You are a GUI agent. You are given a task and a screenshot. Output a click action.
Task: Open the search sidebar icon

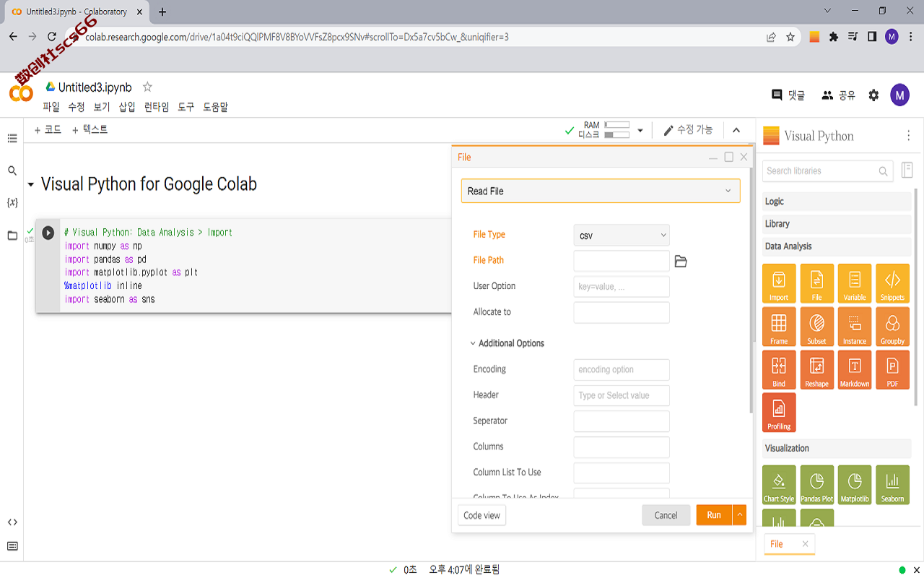pos(12,171)
